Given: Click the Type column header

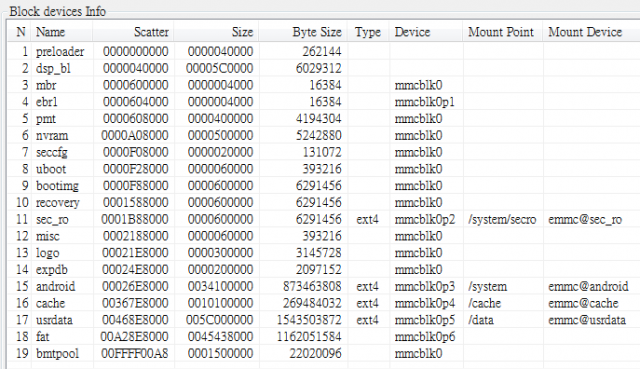Looking at the screenshot, I should (x=368, y=32).
